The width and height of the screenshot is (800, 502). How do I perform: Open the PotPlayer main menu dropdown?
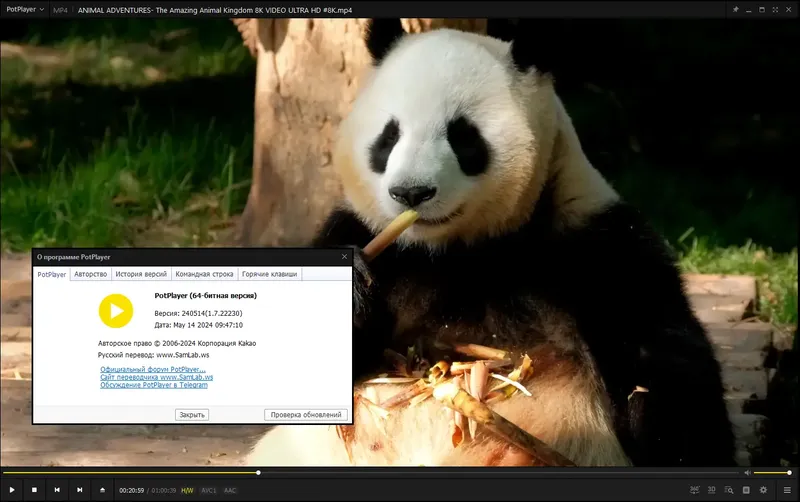[25, 10]
